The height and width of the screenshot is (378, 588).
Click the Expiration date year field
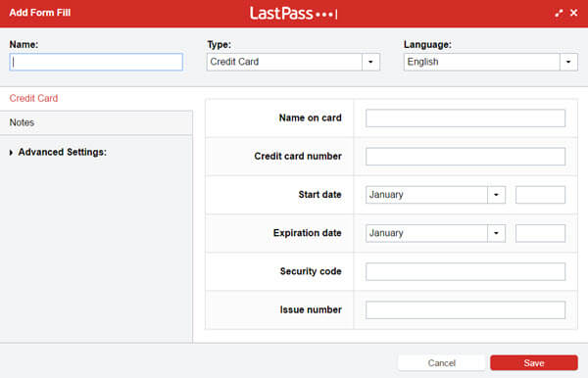(540, 233)
